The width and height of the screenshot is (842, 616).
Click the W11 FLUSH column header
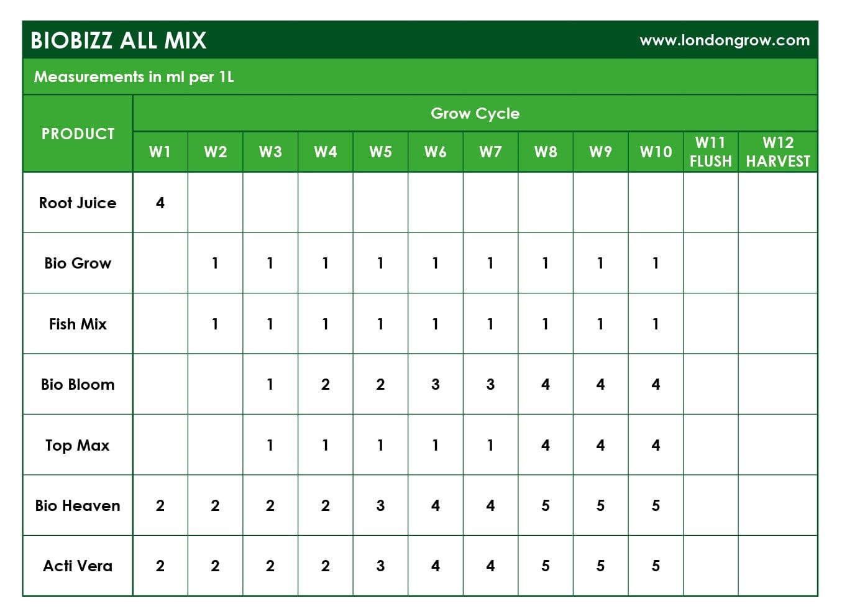[x=710, y=152]
